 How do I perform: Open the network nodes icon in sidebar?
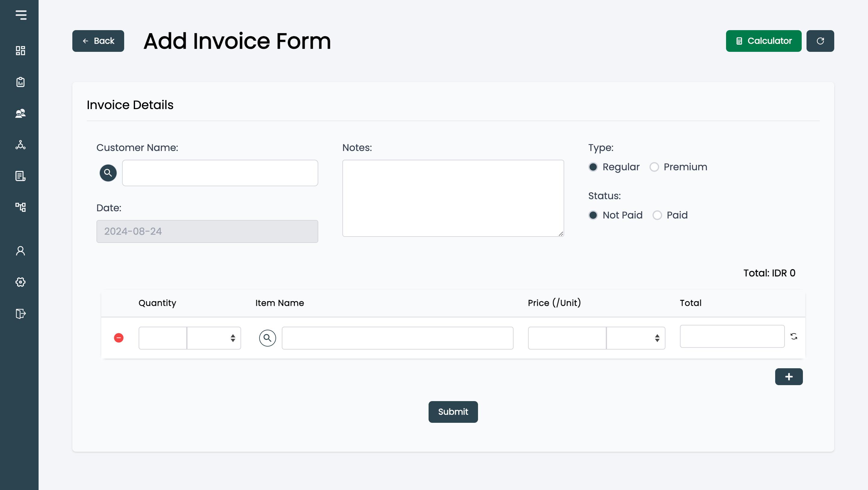(20, 145)
